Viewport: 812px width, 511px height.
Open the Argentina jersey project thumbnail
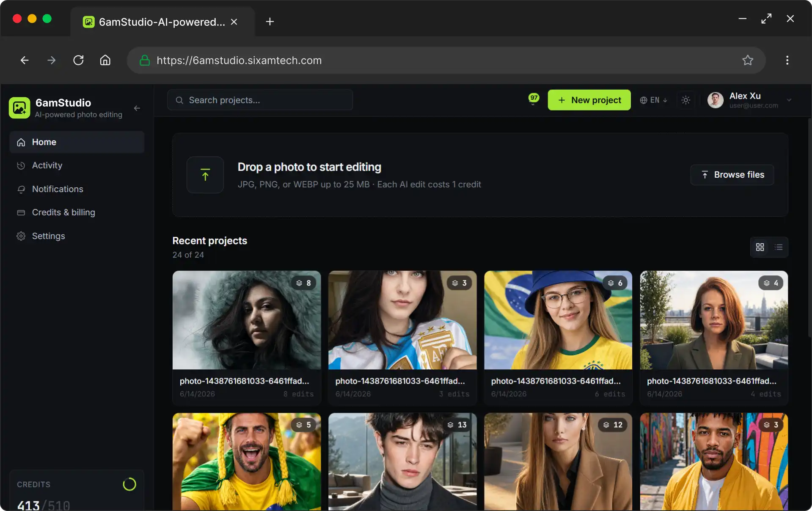402,320
